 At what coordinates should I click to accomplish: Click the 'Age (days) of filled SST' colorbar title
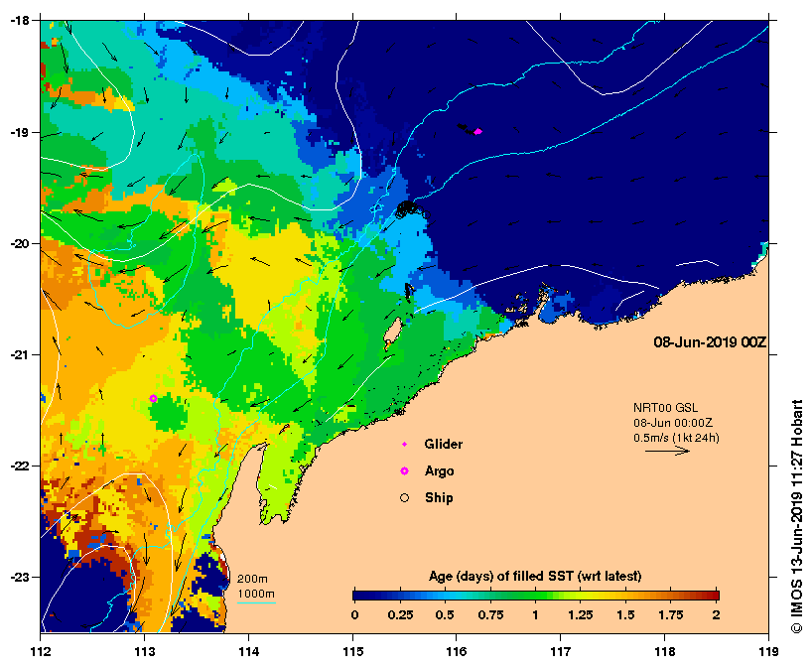(x=535, y=576)
